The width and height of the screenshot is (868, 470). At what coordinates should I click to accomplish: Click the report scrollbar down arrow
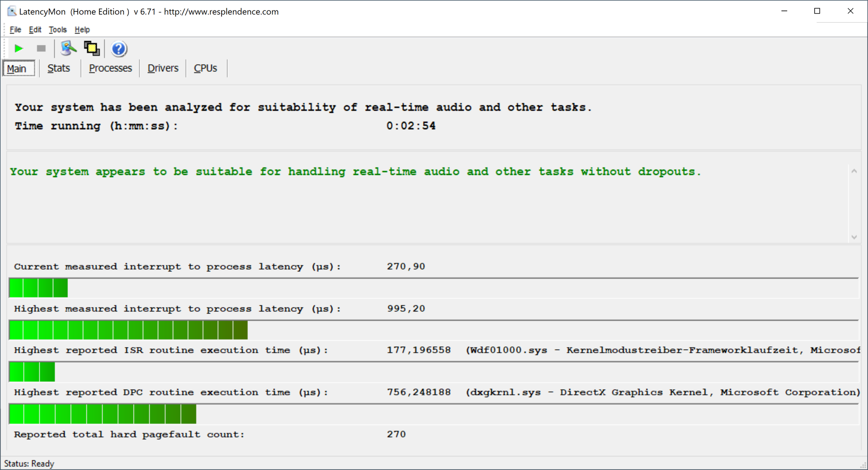(x=854, y=237)
